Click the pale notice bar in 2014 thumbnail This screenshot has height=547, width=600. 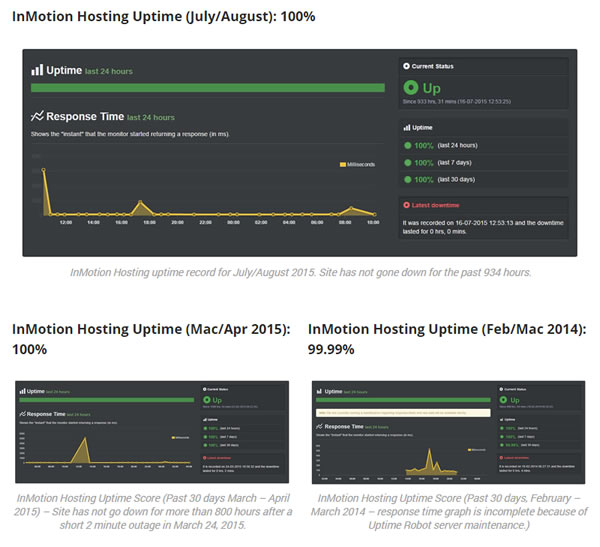coord(403,413)
